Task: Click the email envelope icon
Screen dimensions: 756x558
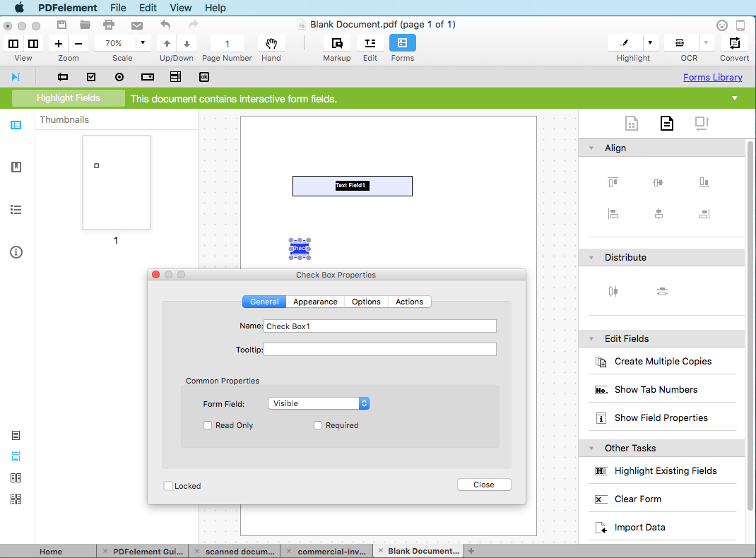Action: point(137,25)
